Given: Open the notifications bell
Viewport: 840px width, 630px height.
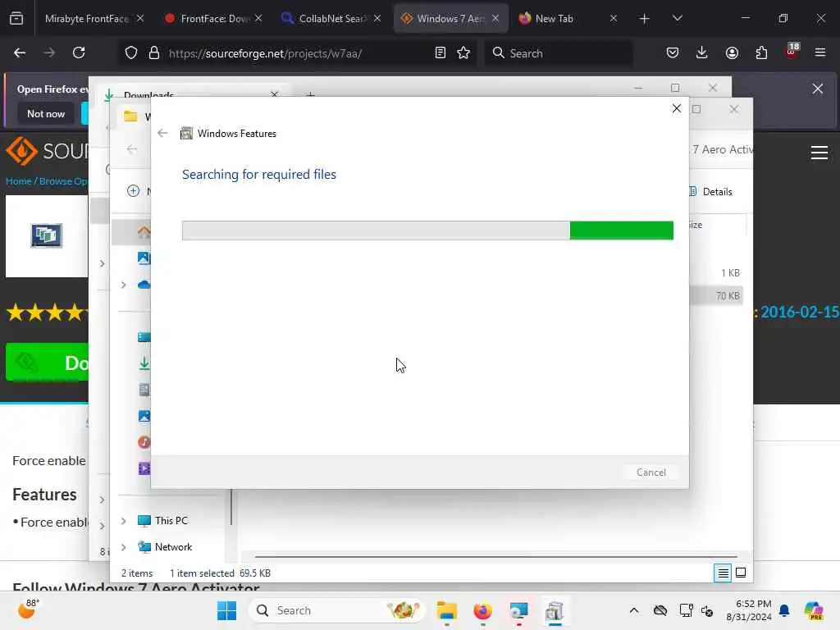Looking at the screenshot, I should click(784, 610).
